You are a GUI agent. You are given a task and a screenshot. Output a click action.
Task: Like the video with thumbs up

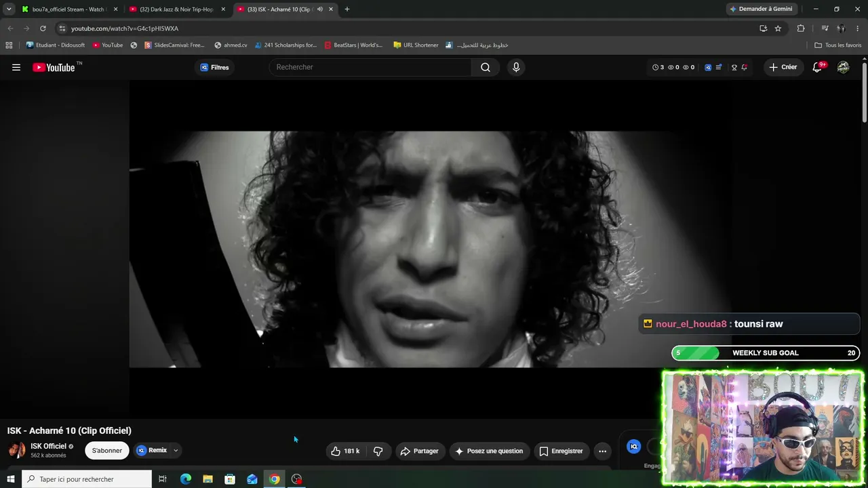coord(345,451)
